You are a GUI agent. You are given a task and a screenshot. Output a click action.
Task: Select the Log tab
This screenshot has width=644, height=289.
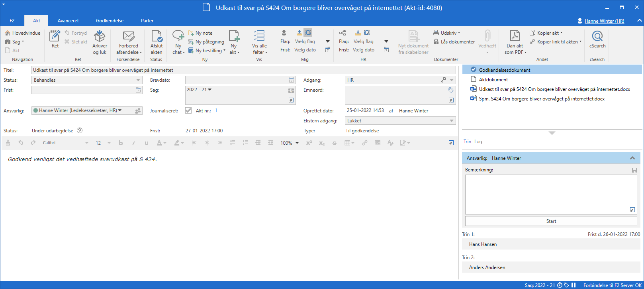(x=478, y=142)
